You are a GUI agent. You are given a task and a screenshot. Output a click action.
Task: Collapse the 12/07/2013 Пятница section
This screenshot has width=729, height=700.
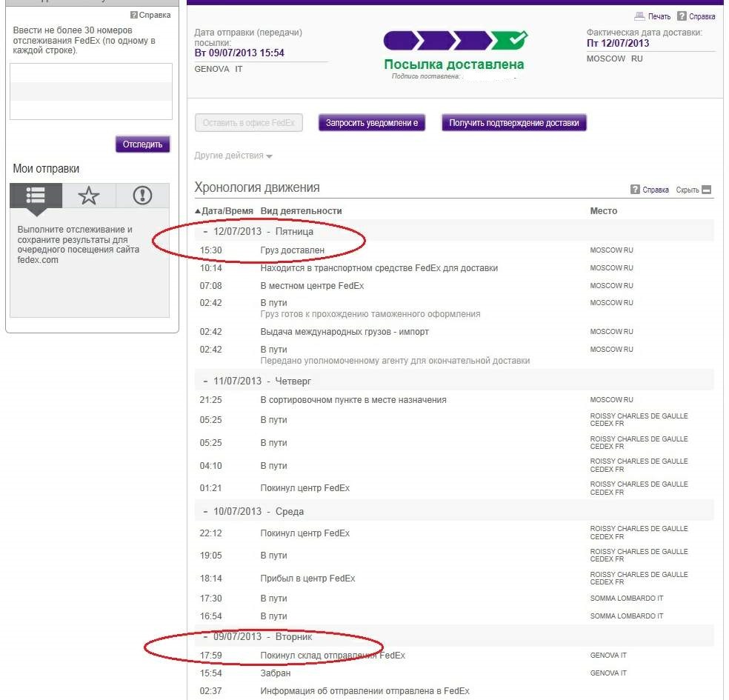205,231
